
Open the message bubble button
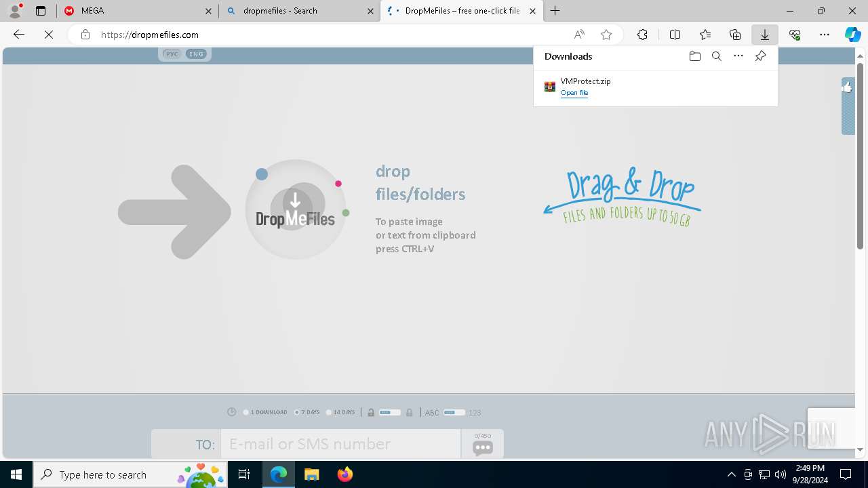pos(482,444)
